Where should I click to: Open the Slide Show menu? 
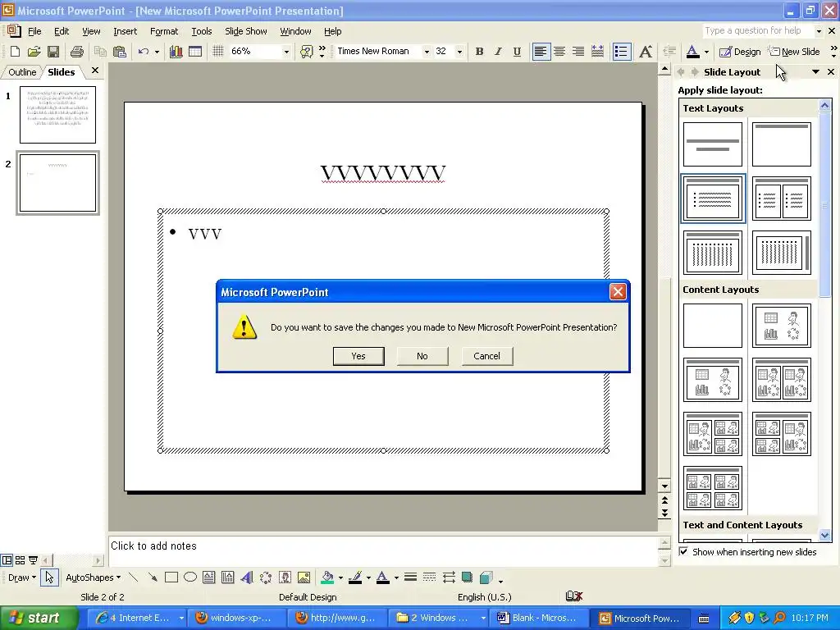(246, 31)
